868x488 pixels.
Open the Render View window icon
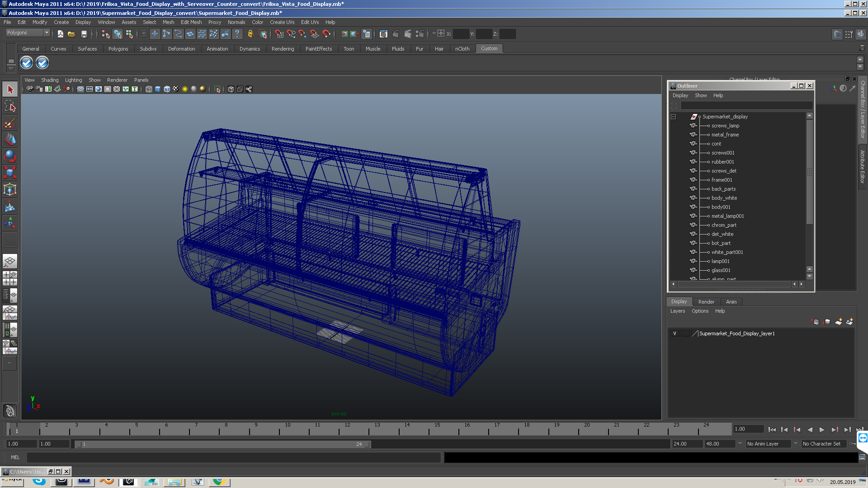click(383, 34)
